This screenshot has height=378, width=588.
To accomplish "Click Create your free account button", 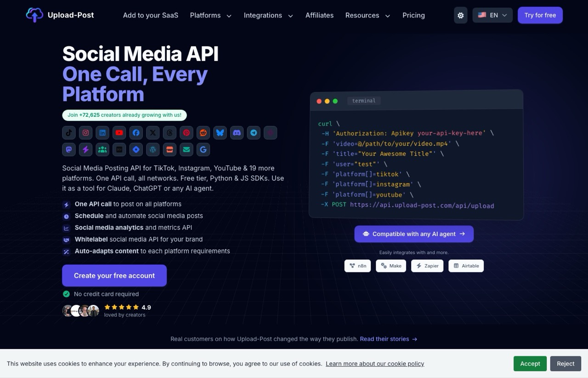I will [114, 276].
